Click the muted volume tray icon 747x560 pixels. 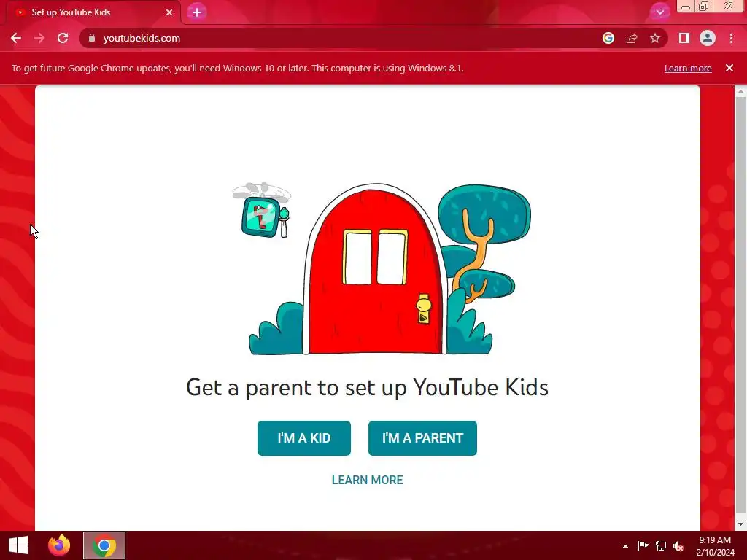click(679, 546)
